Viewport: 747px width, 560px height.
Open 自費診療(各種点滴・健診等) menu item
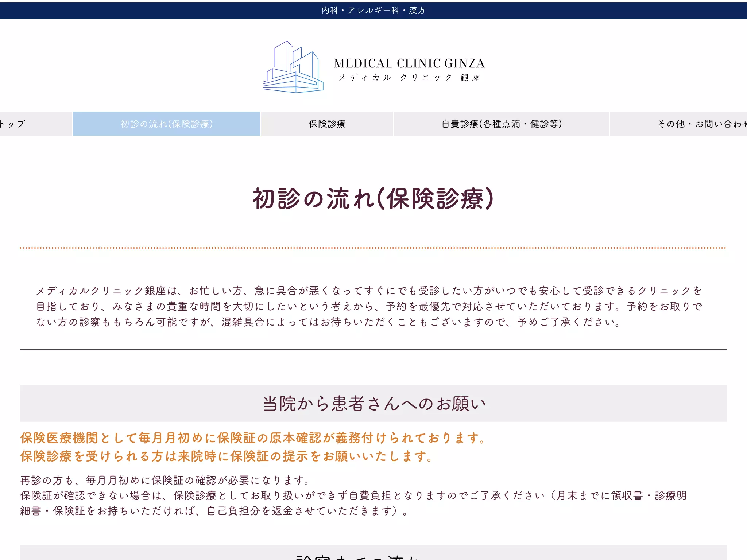tap(502, 124)
